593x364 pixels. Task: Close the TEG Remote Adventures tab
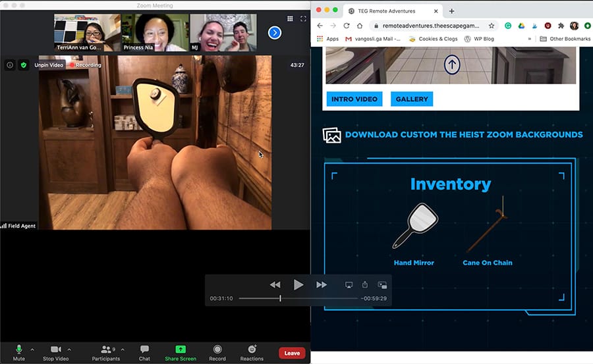point(436,11)
